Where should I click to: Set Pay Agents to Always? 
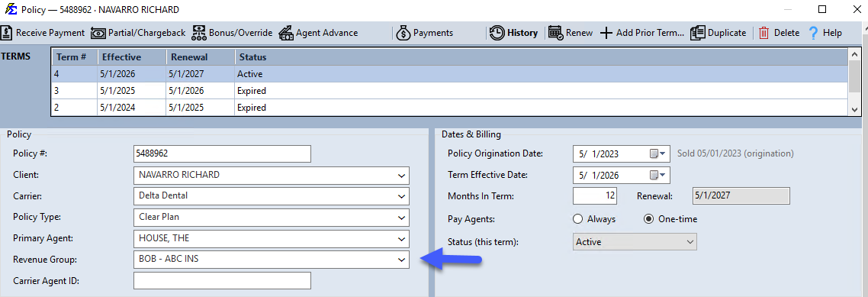578,219
